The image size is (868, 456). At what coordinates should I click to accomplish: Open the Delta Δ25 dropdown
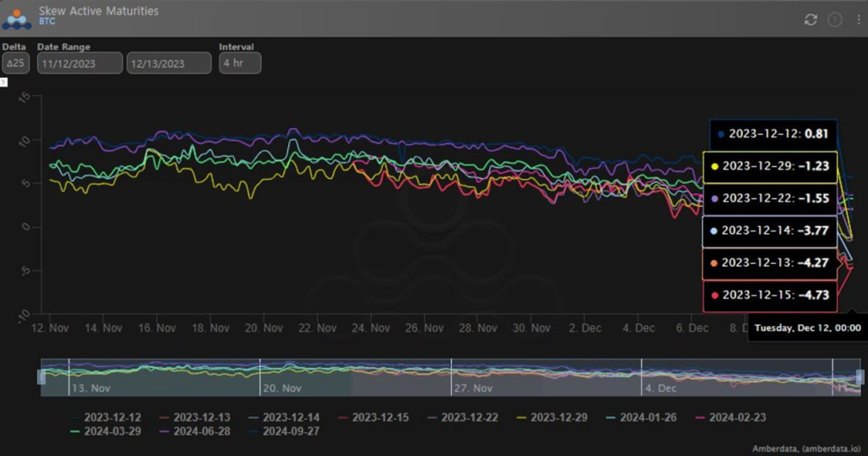click(15, 63)
